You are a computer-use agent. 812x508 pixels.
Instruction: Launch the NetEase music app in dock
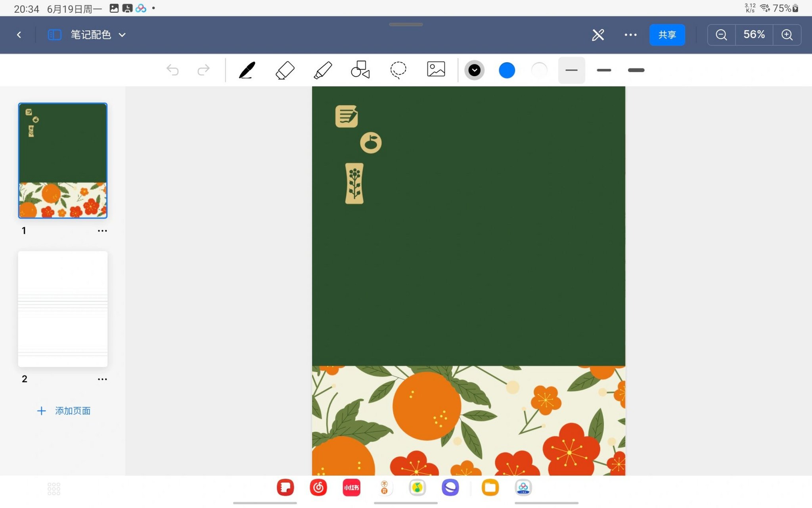click(318, 487)
